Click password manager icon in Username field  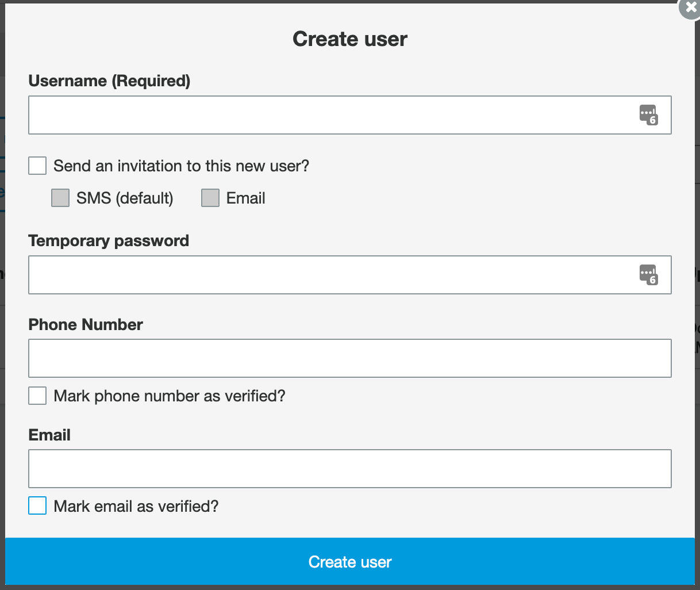coord(648,115)
